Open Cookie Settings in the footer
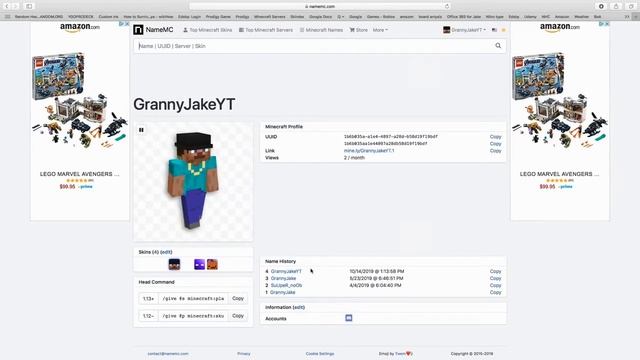Screen dimensions: 640x360 click(x=320, y=354)
